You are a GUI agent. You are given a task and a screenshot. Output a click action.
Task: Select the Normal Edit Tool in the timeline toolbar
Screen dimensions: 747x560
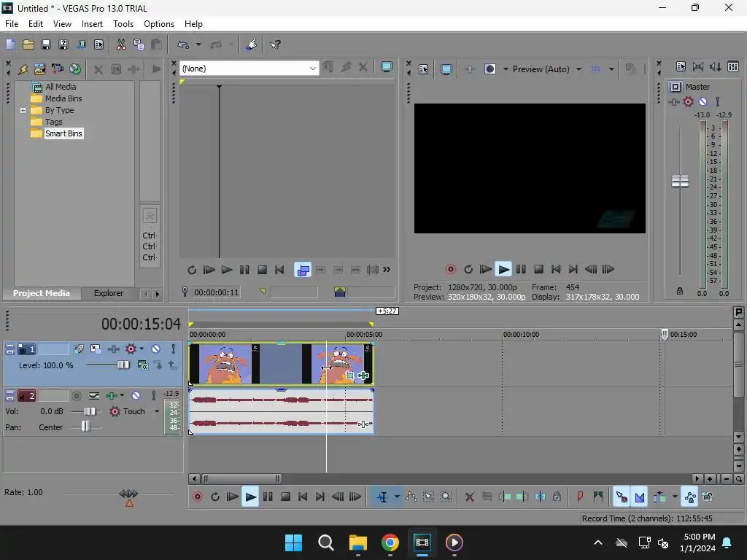(382, 497)
